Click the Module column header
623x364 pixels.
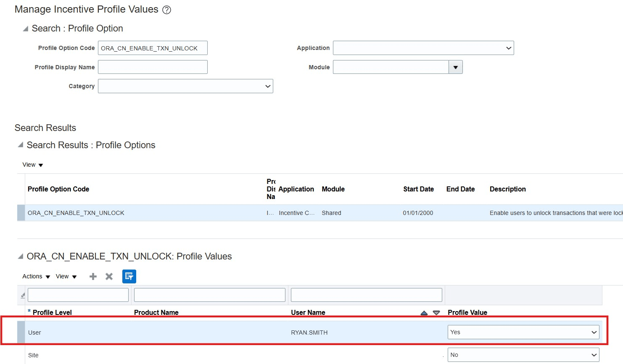click(x=333, y=189)
